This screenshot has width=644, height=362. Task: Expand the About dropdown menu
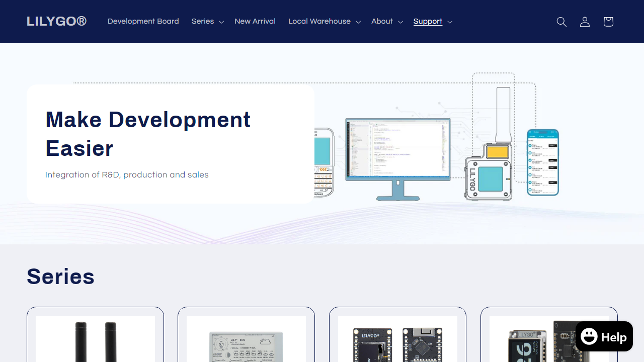387,21
